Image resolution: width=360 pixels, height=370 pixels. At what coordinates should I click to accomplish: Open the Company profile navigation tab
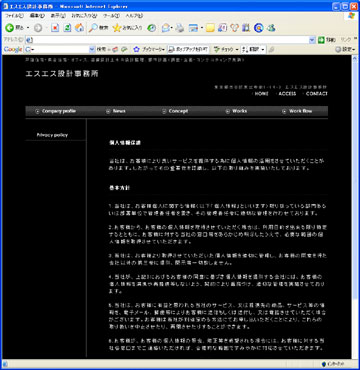56,111
